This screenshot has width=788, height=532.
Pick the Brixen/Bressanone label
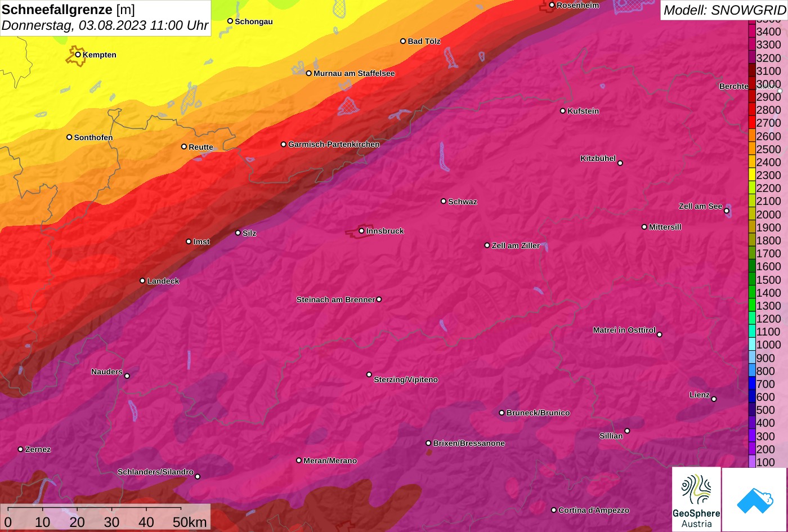coord(469,444)
